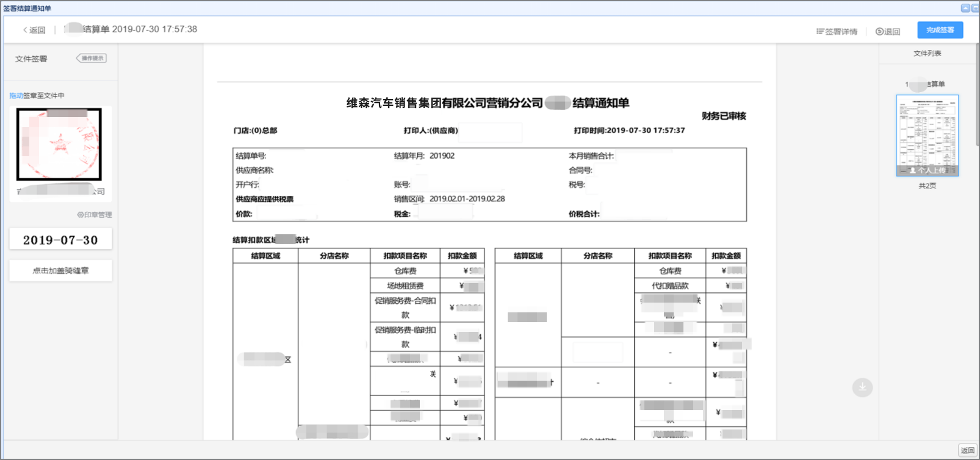Viewport: 980px width, 460px height.
Task: Click the 价税合计 label
Action: click(584, 214)
